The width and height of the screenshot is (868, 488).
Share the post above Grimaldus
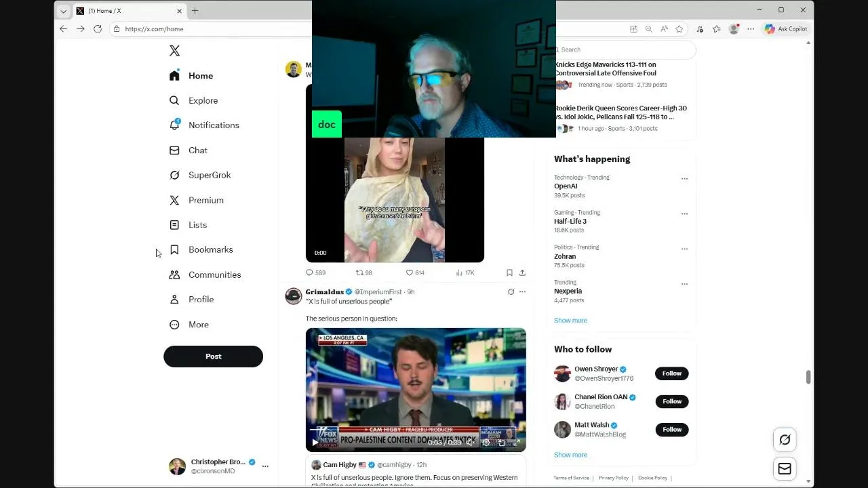coord(522,272)
